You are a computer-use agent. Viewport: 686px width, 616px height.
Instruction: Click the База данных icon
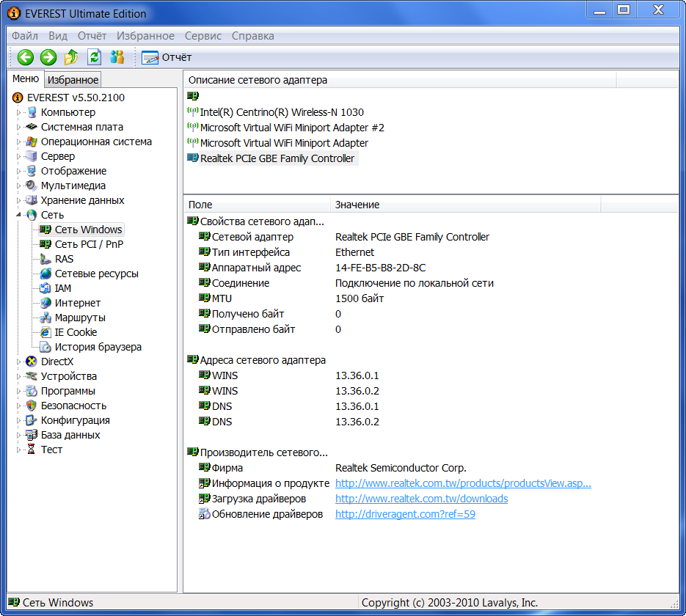[32, 435]
